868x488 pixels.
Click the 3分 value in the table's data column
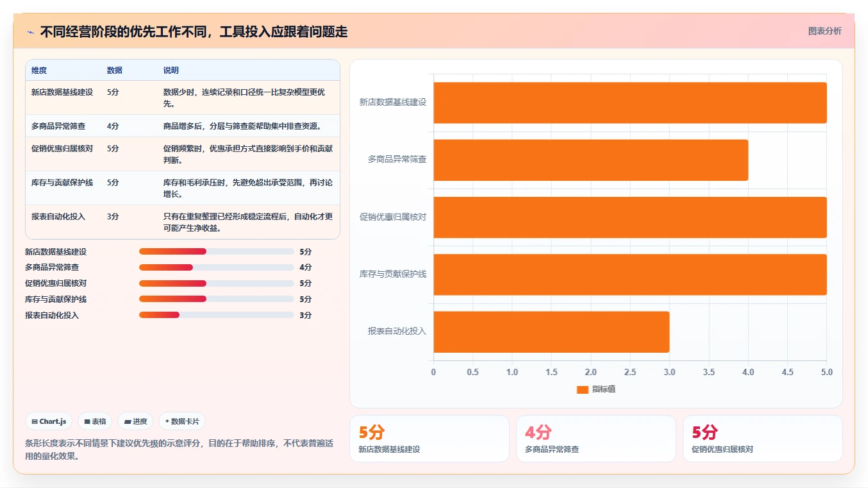(113, 217)
